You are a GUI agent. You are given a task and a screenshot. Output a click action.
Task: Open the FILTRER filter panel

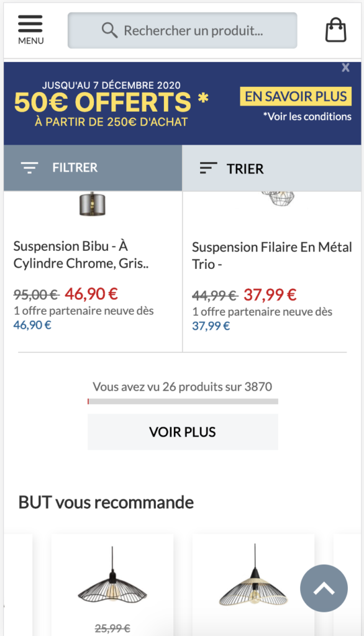coord(93,168)
